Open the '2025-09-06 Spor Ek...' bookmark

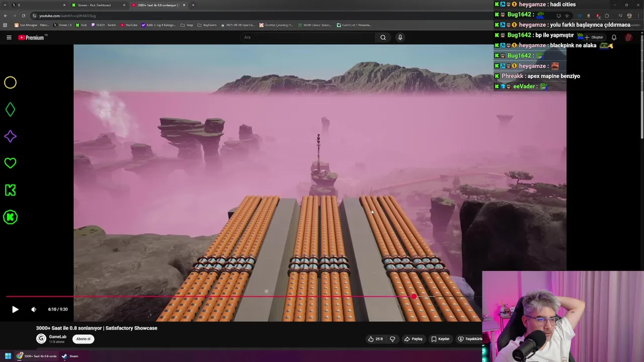click(238, 25)
